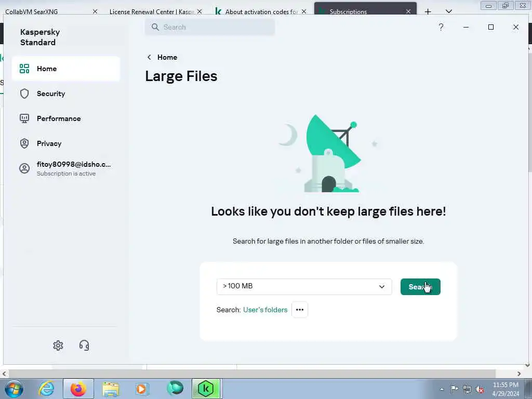This screenshot has width=532, height=399.
Task: Click the Kaspersky taskbar icon
Action: tap(206, 389)
